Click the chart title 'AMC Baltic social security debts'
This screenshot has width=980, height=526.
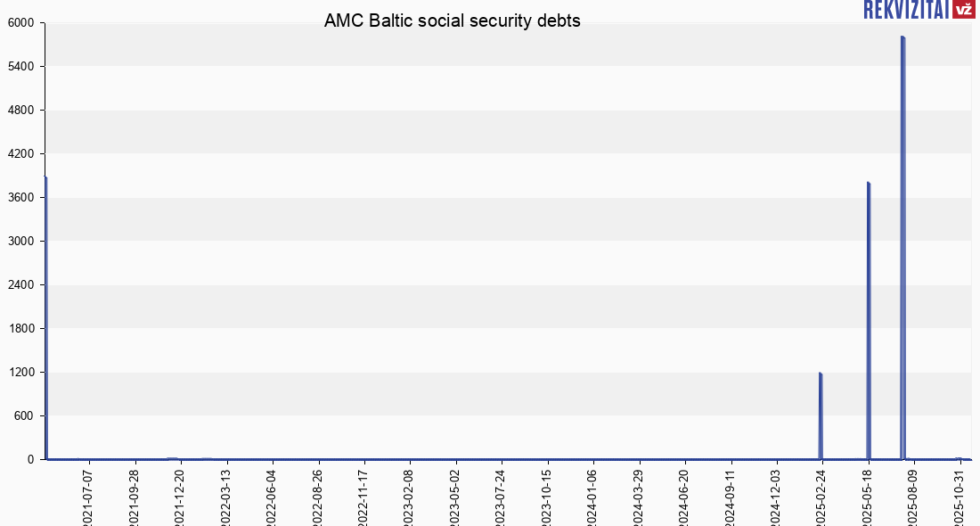click(452, 21)
